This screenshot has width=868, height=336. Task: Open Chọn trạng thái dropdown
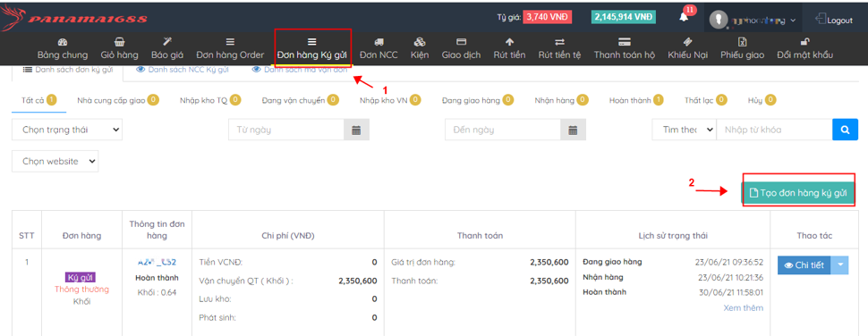pyautogui.click(x=67, y=130)
